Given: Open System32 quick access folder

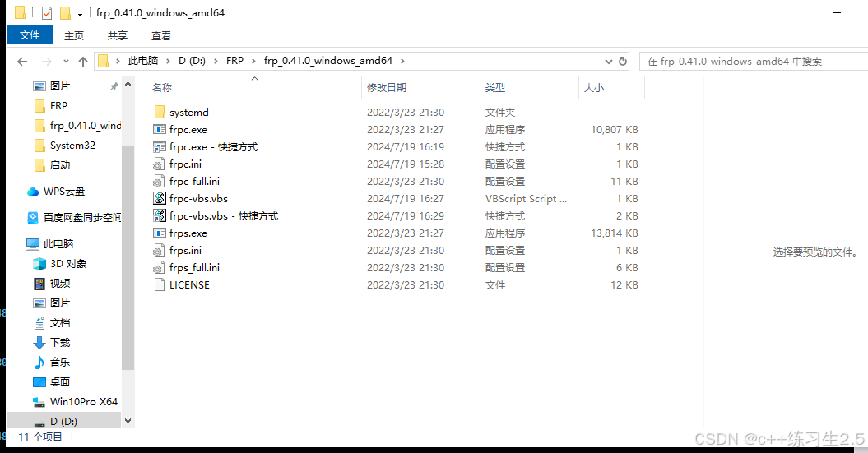Looking at the screenshot, I should click(x=65, y=146).
